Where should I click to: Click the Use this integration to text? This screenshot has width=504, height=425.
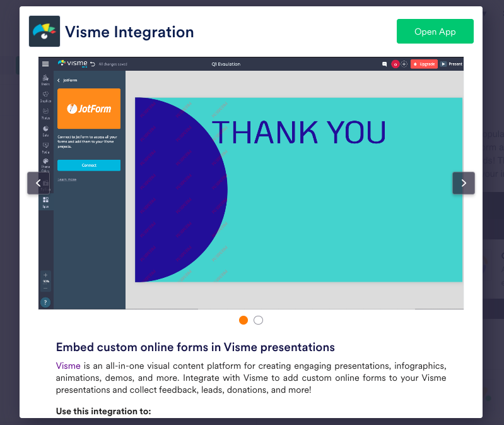click(103, 411)
